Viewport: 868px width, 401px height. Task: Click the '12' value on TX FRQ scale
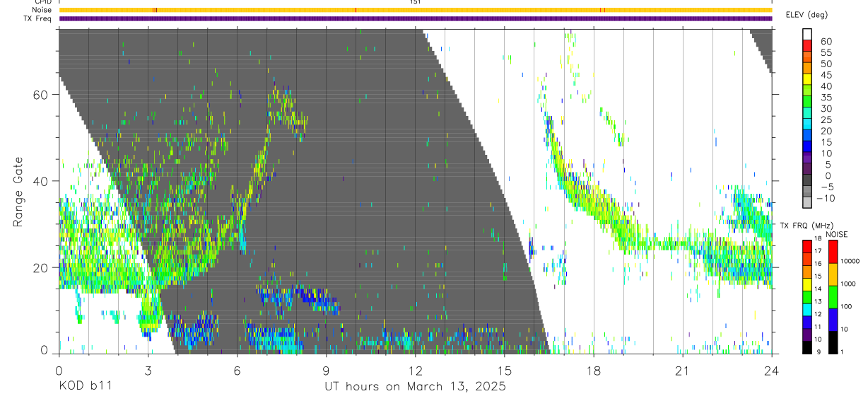[x=818, y=314]
